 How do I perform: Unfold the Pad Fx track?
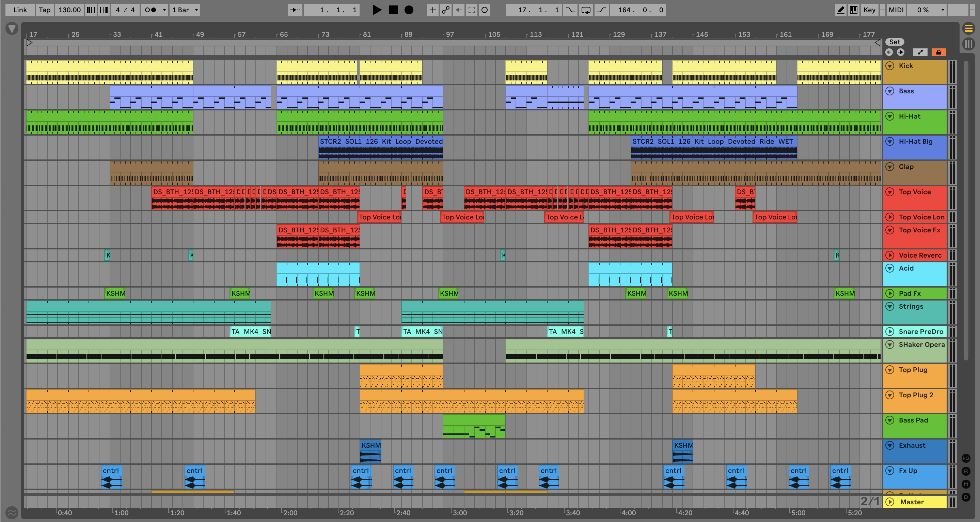tap(889, 293)
